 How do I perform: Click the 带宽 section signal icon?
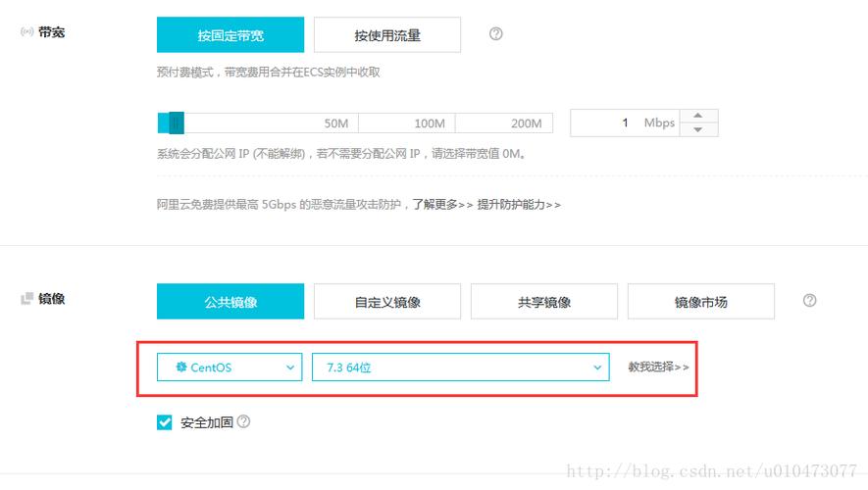pos(27,31)
